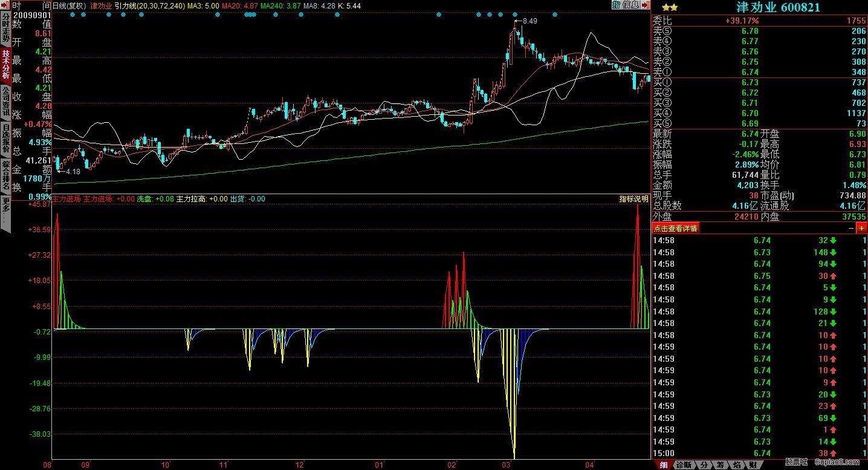Click the 信息 info button
The width and height of the screenshot is (868, 470).
coord(630,5)
